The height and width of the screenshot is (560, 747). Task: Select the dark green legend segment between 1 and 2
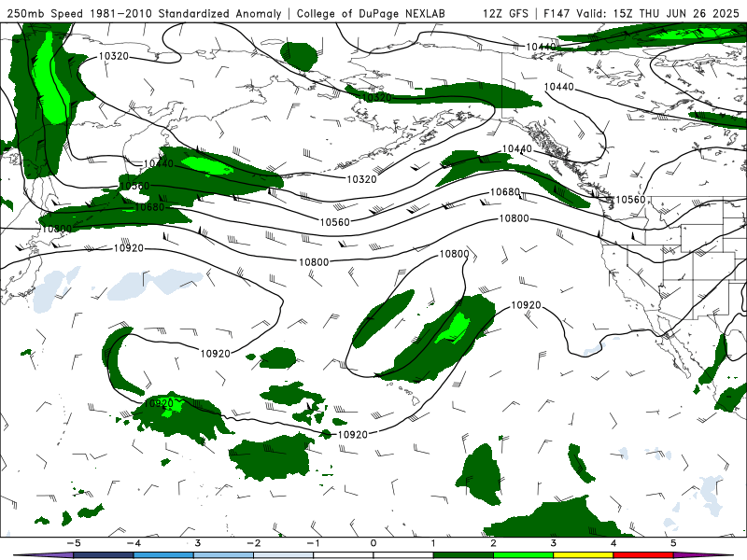click(x=463, y=555)
